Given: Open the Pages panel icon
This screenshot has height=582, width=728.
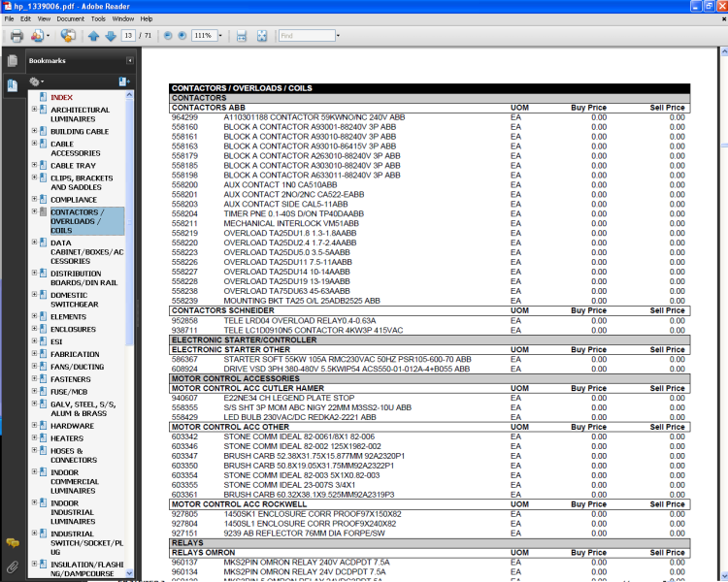Looking at the screenshot, I should point(13,61).
